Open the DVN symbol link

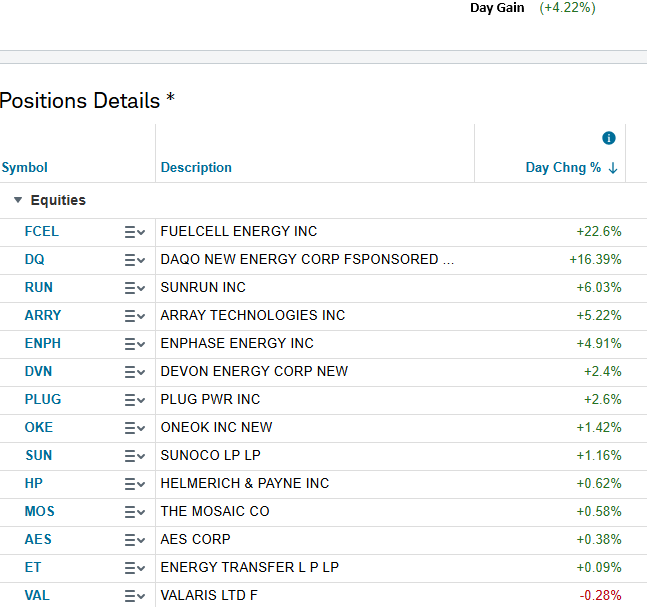38,371
